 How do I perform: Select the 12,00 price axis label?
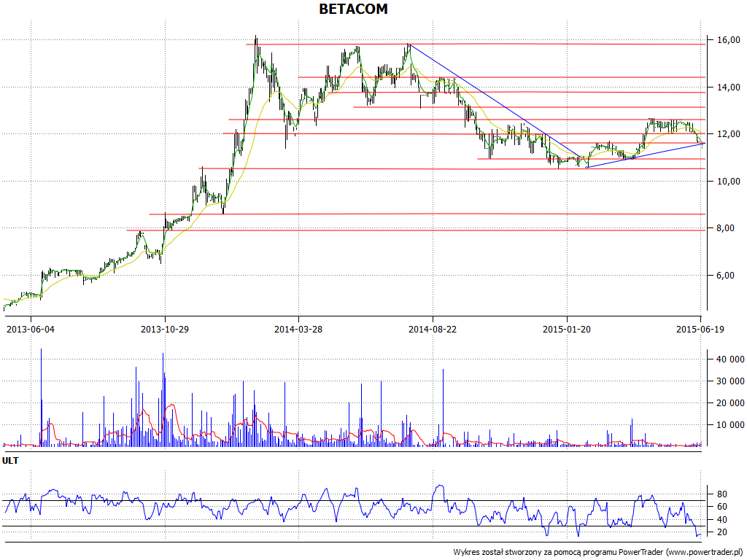(729, 134)
